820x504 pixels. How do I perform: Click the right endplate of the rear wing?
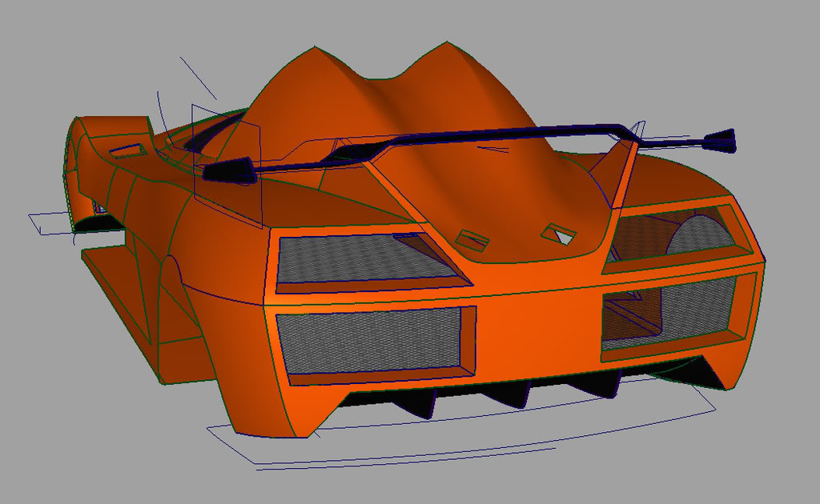click(x=721, y=141)
